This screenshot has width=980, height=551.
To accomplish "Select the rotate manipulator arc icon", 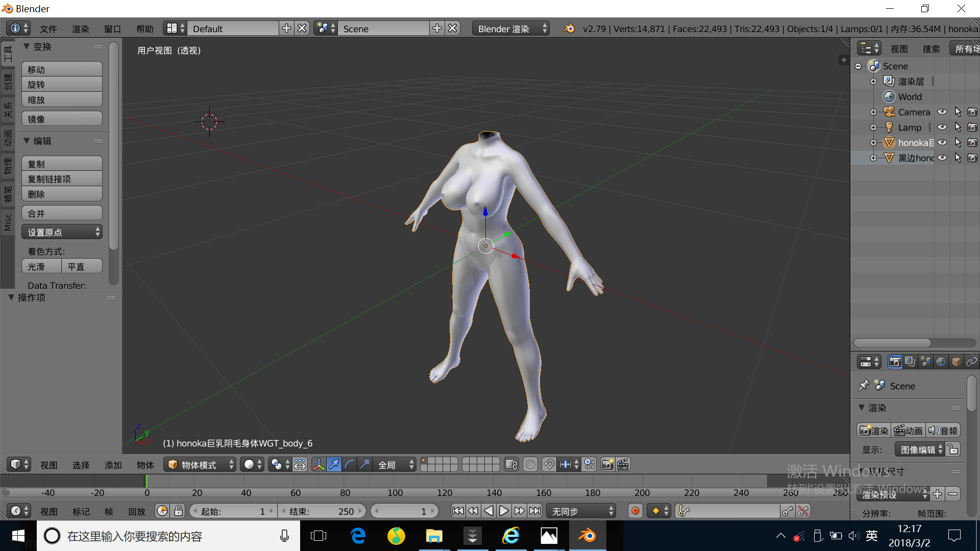I will click(x=349, y=464).
